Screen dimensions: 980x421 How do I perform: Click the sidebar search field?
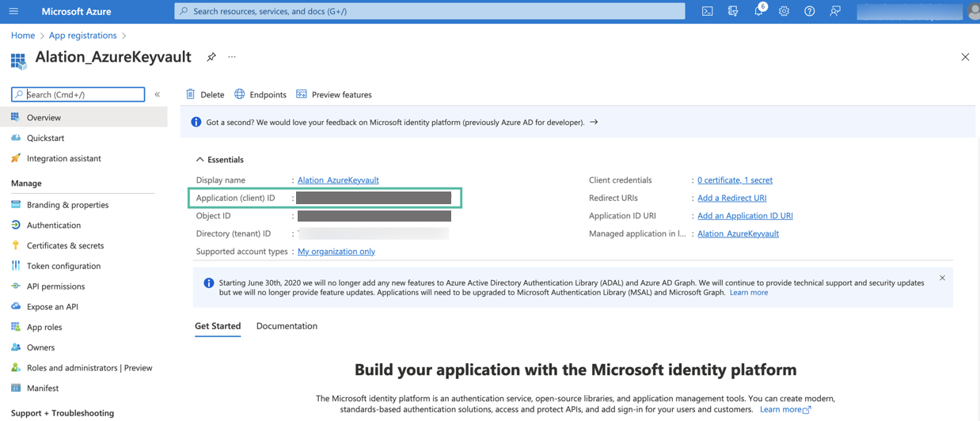click(78, 94)
